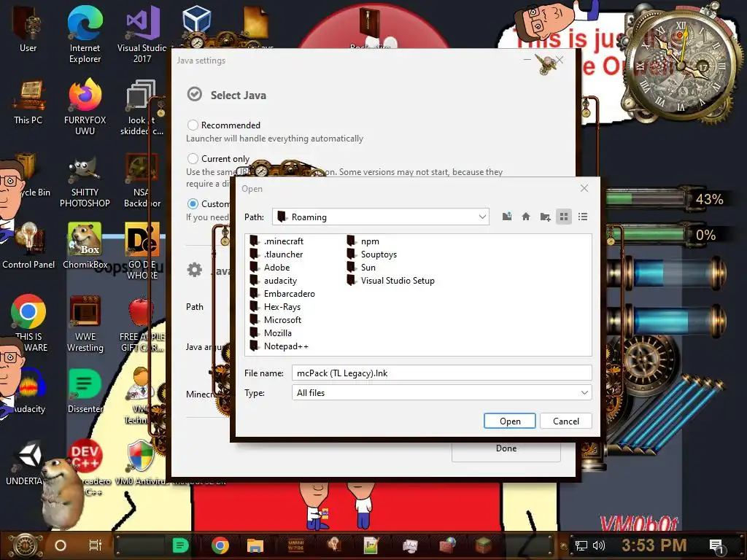Click the Open button in file dialog
Screen dimensions: 747x560
coord(510,421)
